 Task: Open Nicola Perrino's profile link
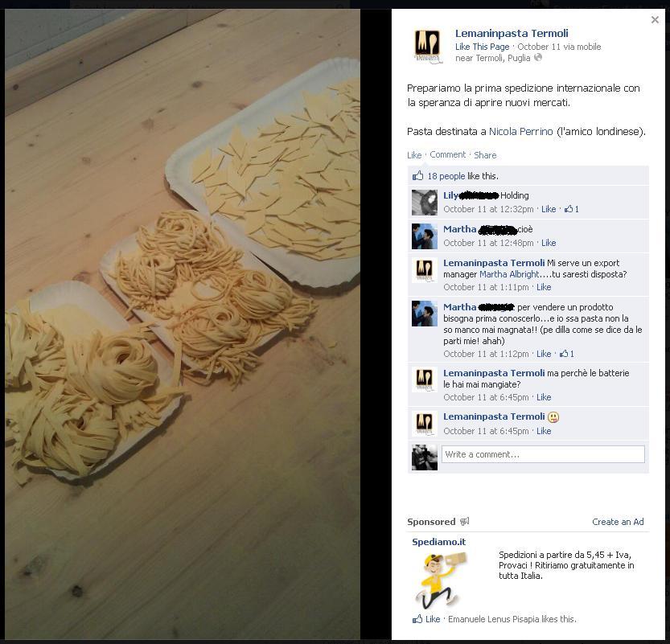coord(521,132)
